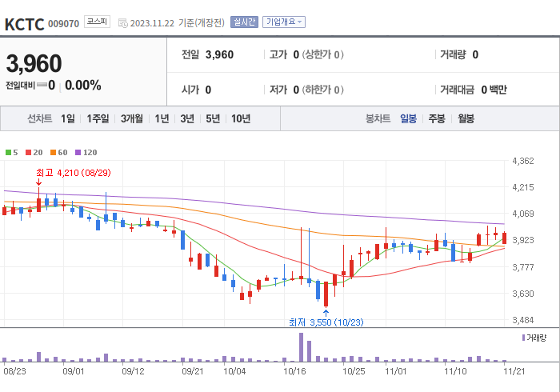Switch to 일봉 daily candle chart
The width and height of the screenshot is (560, 392).
408,118
